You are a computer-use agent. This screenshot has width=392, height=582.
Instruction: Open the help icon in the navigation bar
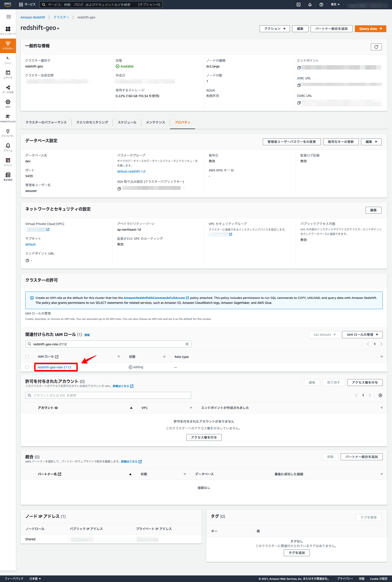click(322, 4)
